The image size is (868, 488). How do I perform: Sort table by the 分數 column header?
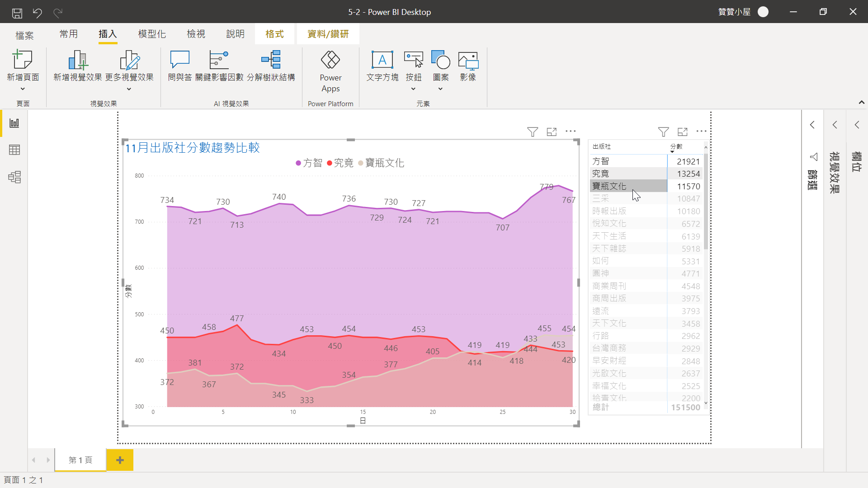coord(676,146)
